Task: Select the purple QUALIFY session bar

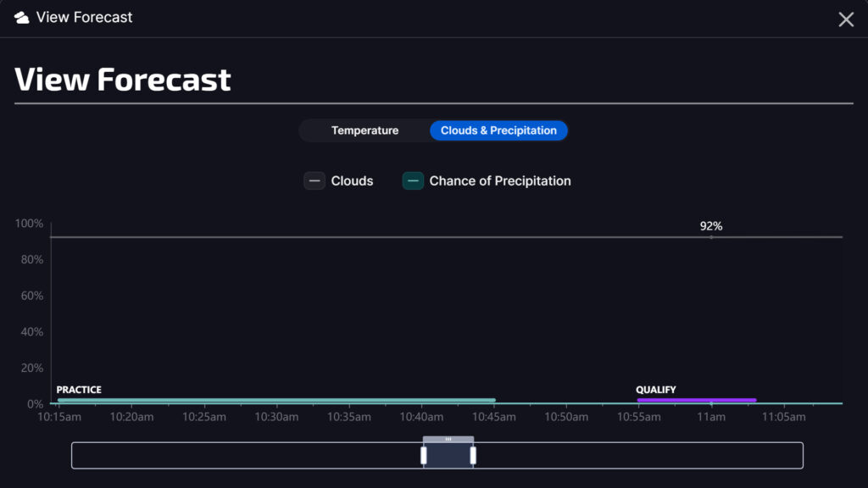Action: click(x=696, y=400)
